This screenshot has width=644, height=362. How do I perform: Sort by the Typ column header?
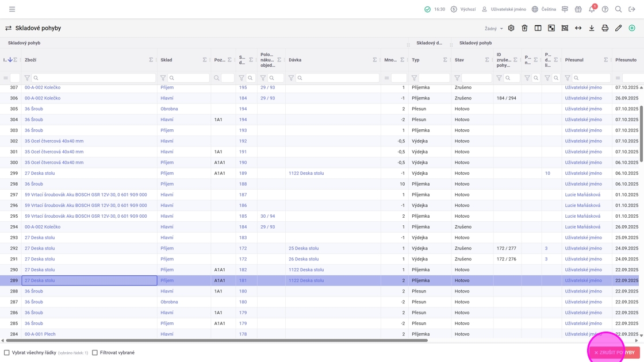(416, 60)
